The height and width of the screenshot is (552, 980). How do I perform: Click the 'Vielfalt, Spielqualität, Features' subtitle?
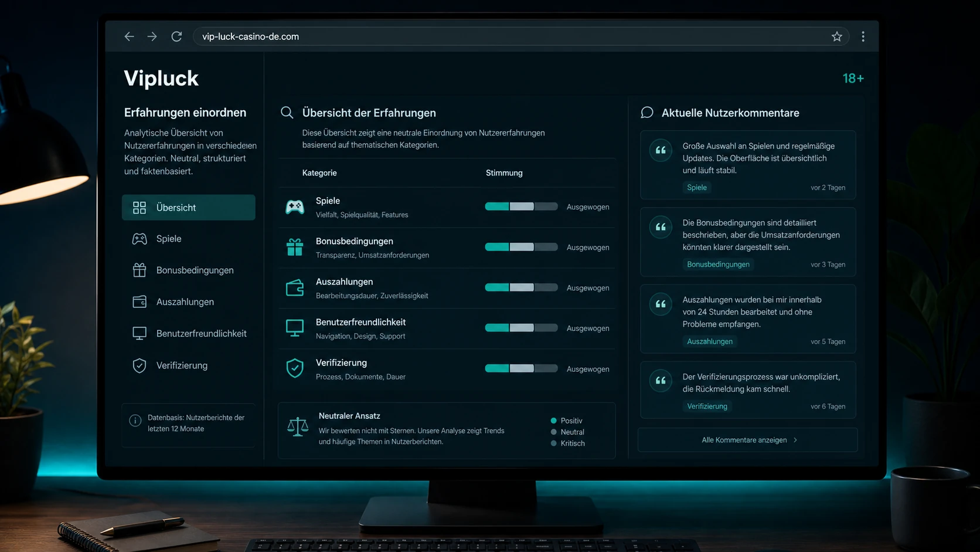362,215
